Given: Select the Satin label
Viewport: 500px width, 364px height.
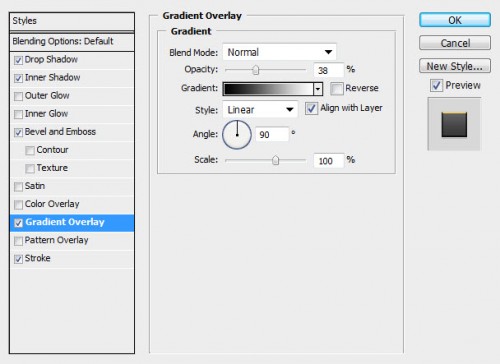Looking at the screenshot, I should point(35,186).
